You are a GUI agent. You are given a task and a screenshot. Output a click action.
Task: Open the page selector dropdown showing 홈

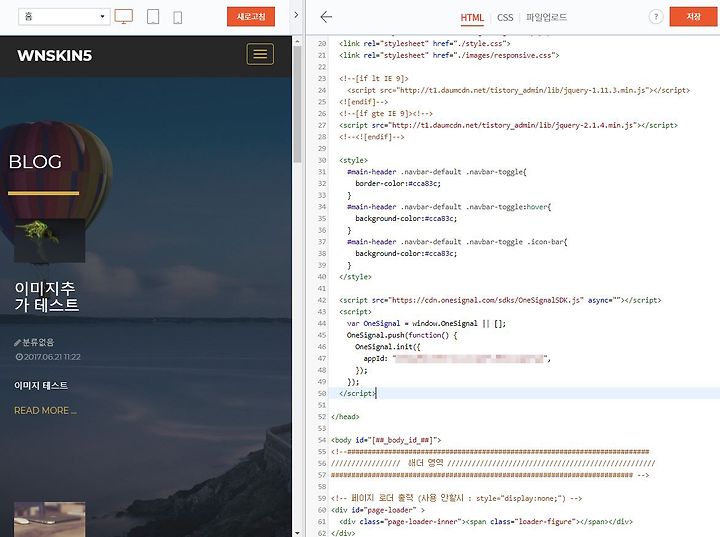click(64, 17)
